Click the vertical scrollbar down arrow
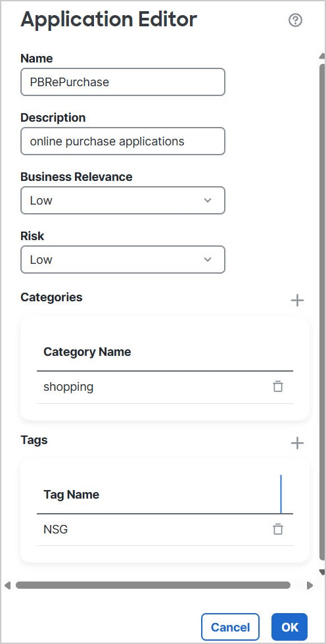Screen dimensions: 326x644 click(322, 572)
